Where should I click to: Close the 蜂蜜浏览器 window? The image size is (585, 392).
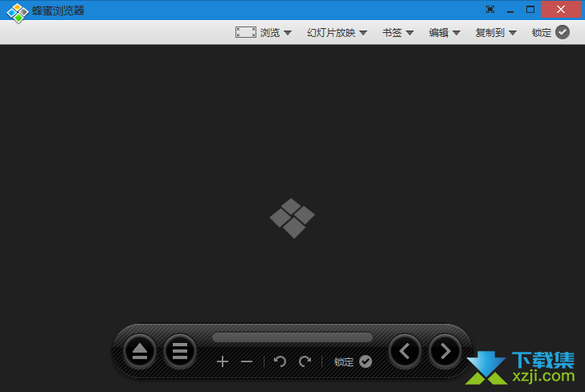pyautogui.click(x=561, y=10)
